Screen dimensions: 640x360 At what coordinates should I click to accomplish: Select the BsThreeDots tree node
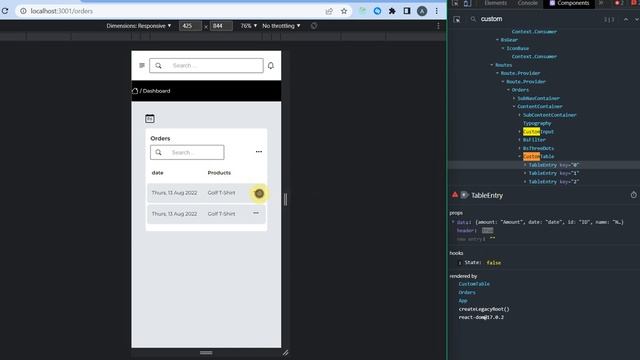click(538, 148)
